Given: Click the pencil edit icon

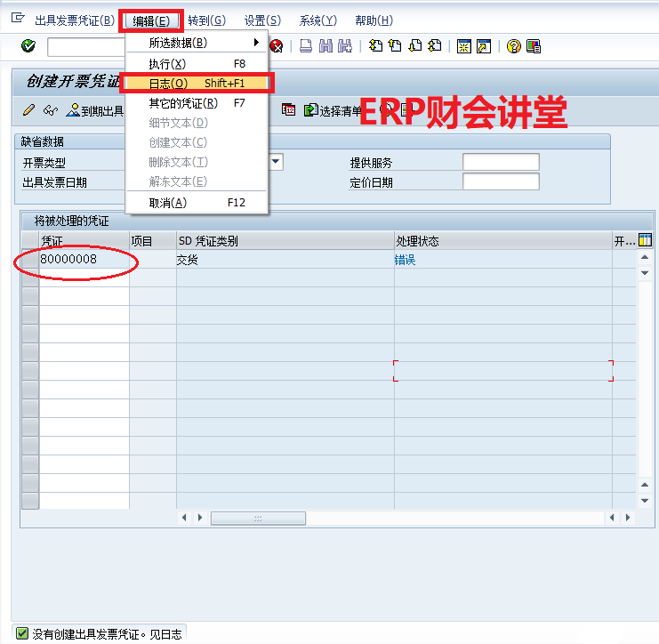Looking at the screenshot, I should click(x=28, y=110).
